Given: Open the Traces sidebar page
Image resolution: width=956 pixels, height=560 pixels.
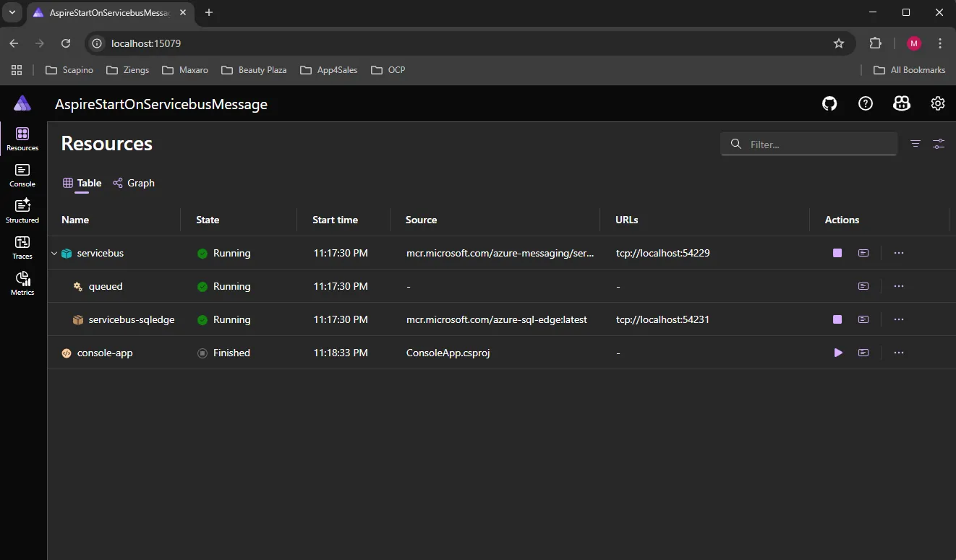Looking at the screenshot, I should (22, 247).
